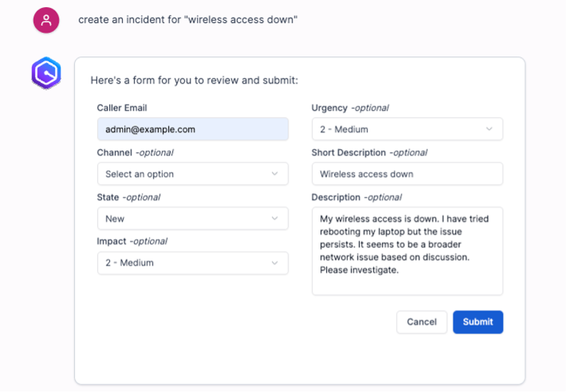566x392 pixels.
Task: Cancel the incident form
Action: (x=422, y=322)
